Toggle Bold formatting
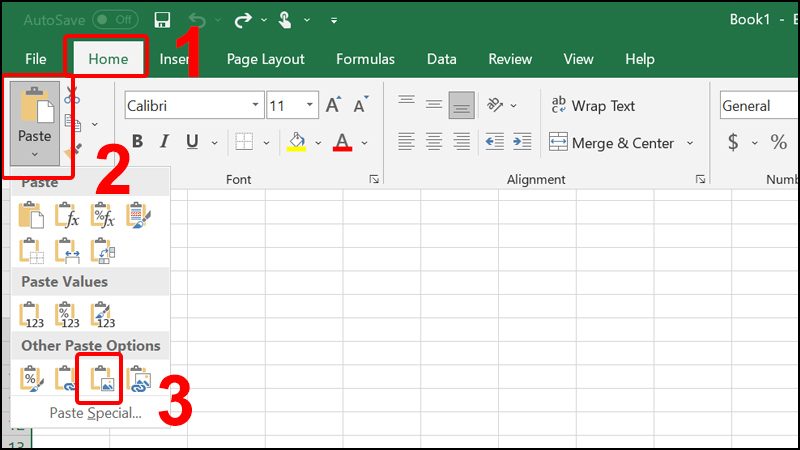The height and width of the screenshot is (450, 800). coord(137,141)
